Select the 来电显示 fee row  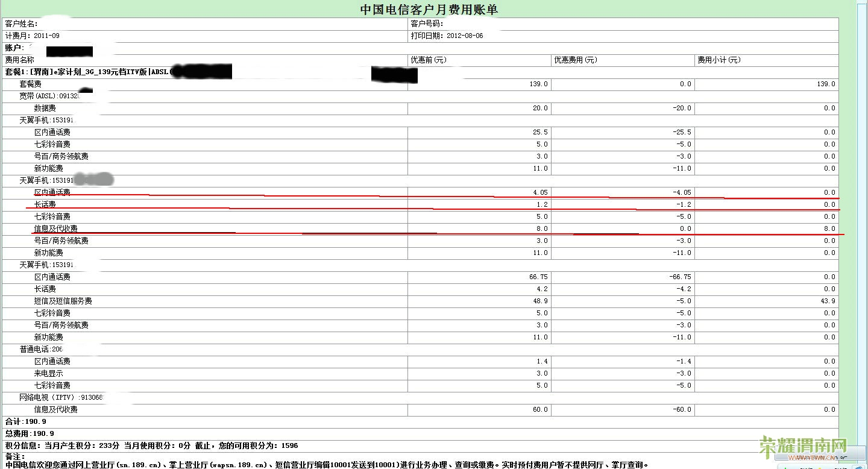click(x=49, y=374)
